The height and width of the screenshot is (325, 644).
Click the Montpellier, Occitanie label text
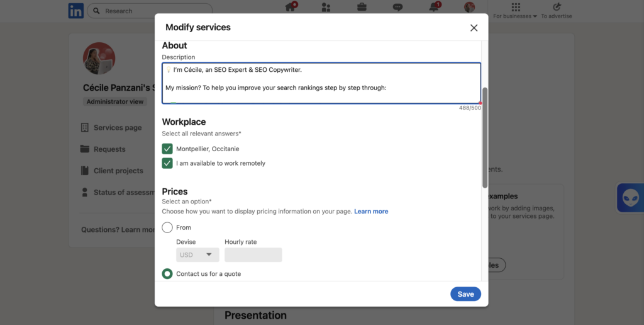(x=208, y=149)
